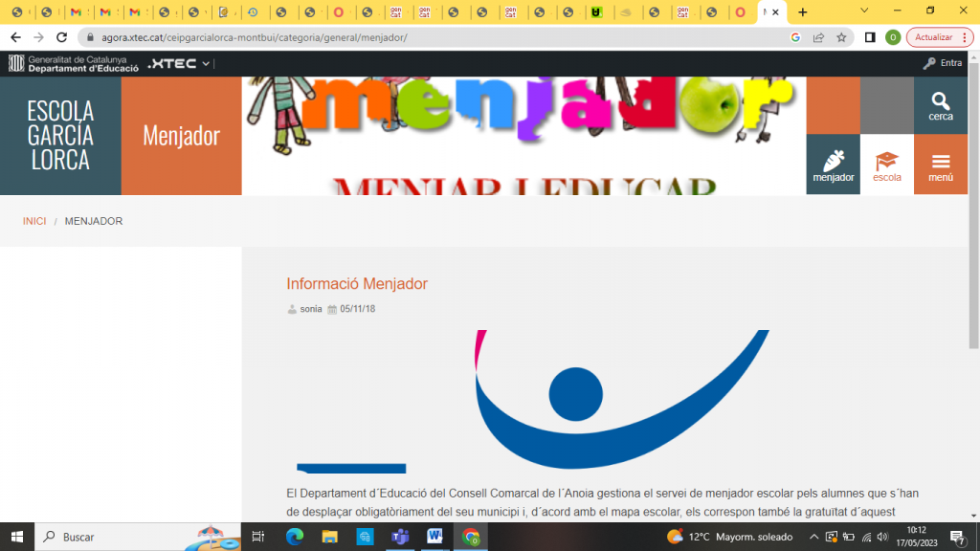The image size is (980, 551).
Task: Expand the browser tab search chevron
Action: [x=864, y=11]
